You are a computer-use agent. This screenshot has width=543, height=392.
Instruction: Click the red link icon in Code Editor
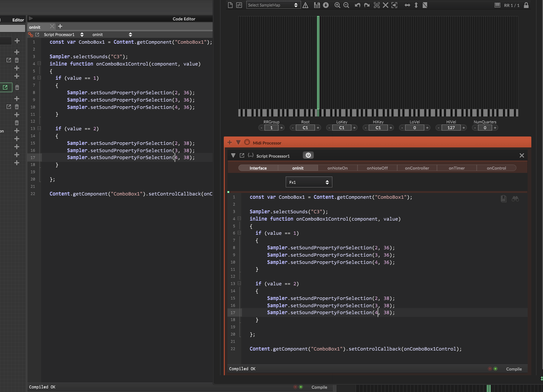(x=31, y=35)
